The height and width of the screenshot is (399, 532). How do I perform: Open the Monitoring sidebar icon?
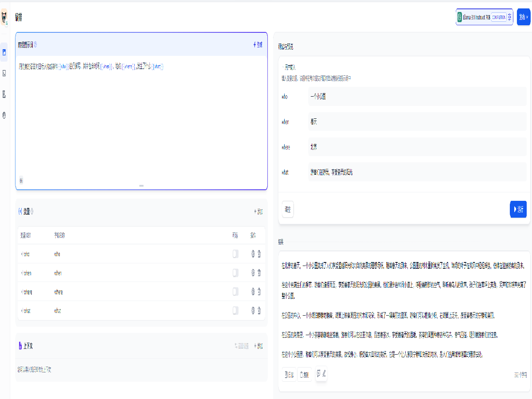[4, 115]
